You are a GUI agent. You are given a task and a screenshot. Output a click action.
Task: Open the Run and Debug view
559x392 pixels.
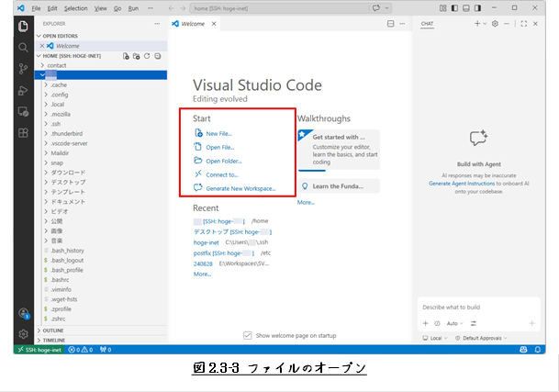[x=23, y=90]
